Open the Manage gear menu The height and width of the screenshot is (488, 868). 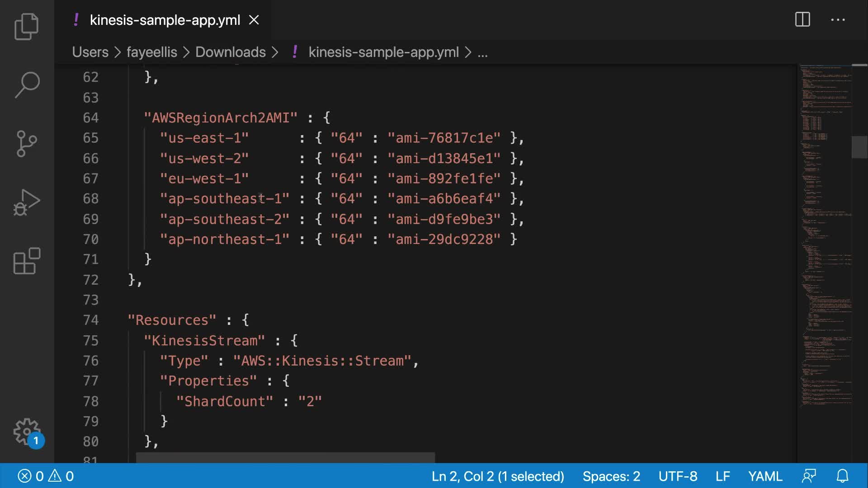pyautogui.click(x=27, y=432)
